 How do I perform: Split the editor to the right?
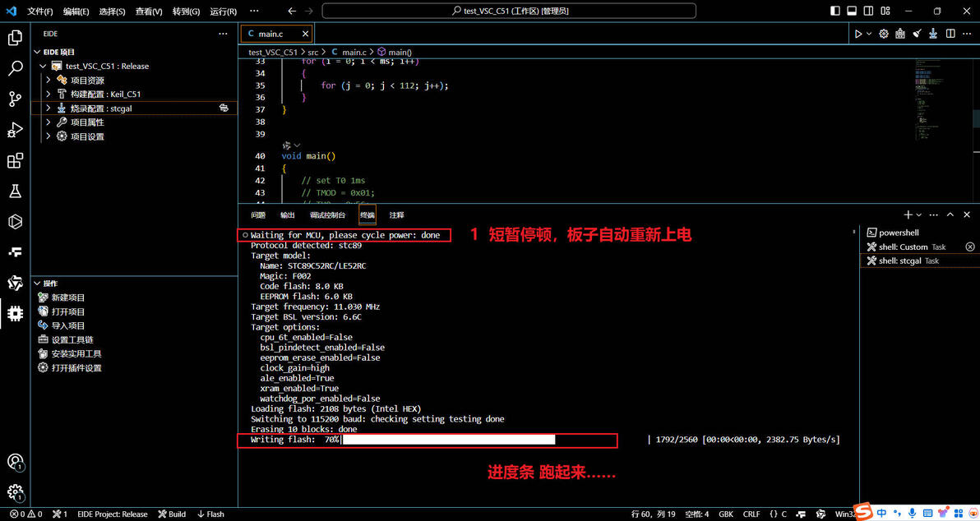point(950,34)
